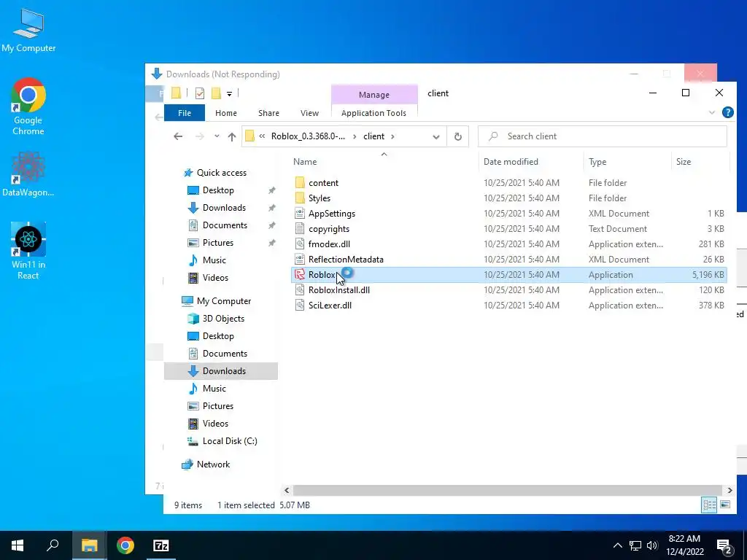Show hidden tray icons chevron
This screenshot has height=560, width=747.
click(617, 545)
